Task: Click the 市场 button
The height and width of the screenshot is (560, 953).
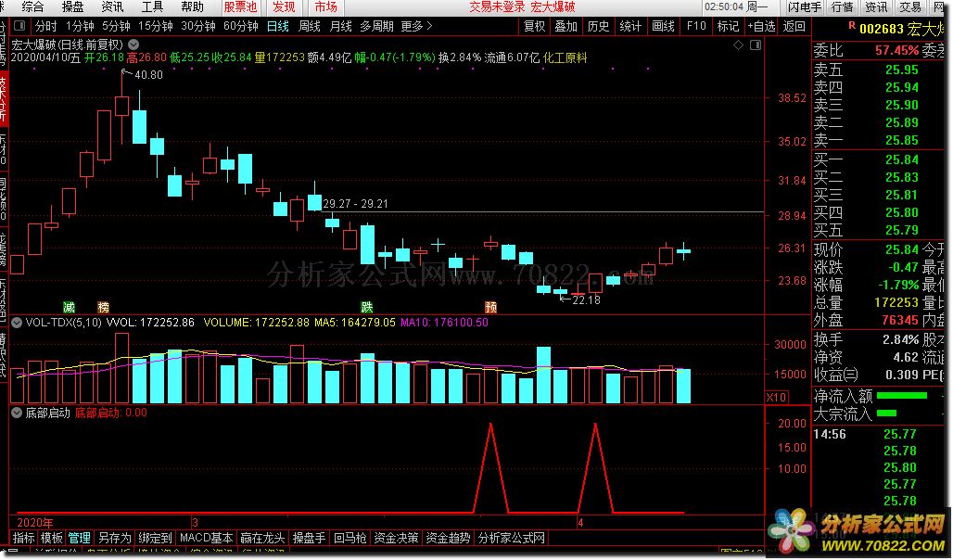Action: (x=325, y=7)
